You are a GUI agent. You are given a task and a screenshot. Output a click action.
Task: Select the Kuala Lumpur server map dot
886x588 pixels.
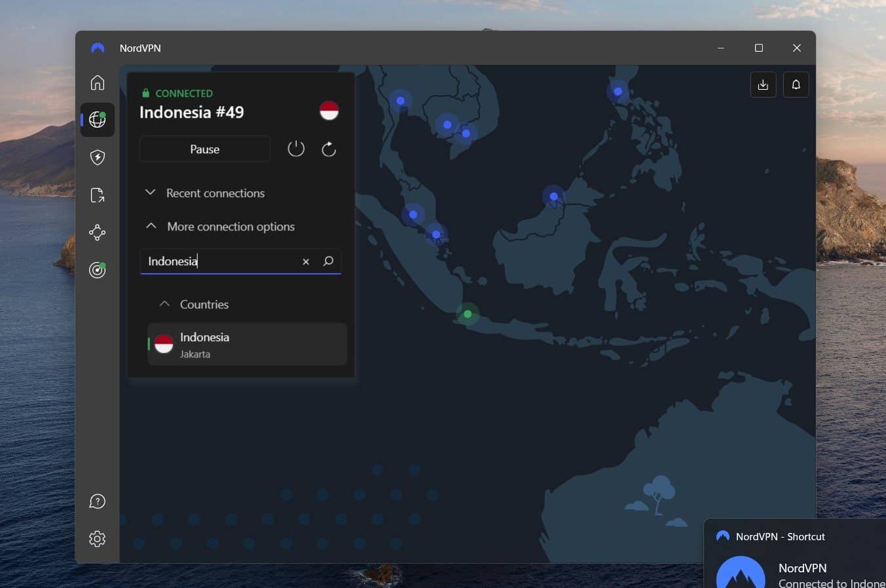point(413,214)
